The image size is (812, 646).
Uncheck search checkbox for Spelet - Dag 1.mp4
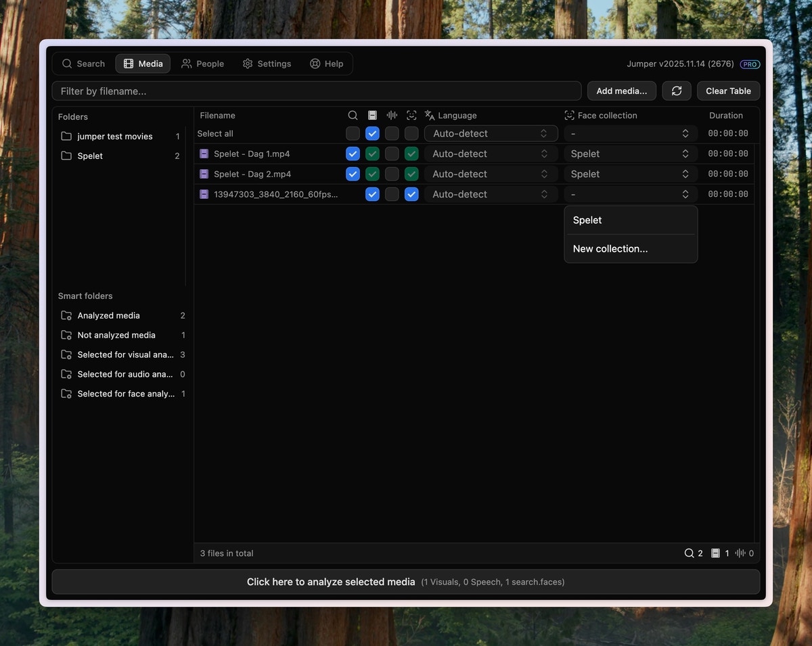(x=353, y=154)
